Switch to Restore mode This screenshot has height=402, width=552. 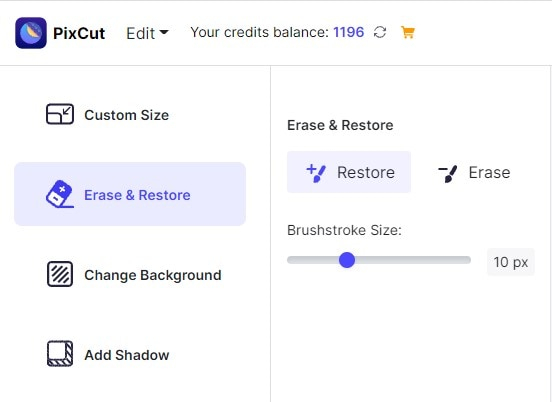[349, 172]
